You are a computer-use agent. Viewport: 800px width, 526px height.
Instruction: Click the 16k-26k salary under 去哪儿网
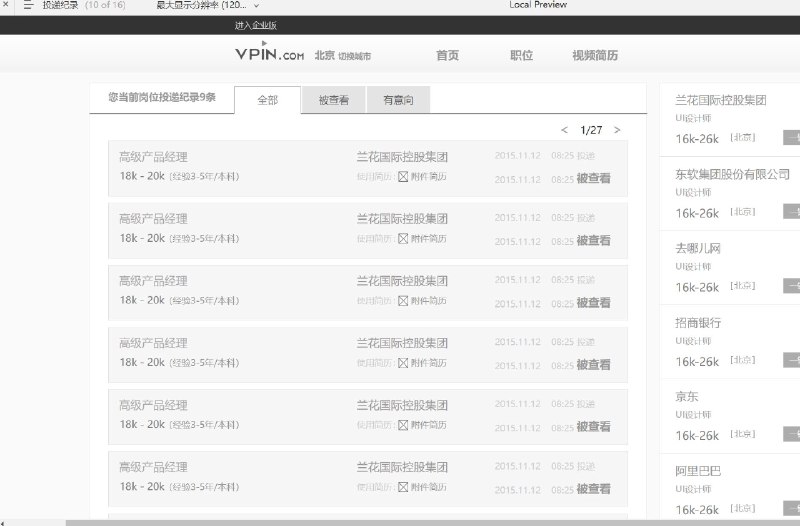tap(697, 287)
